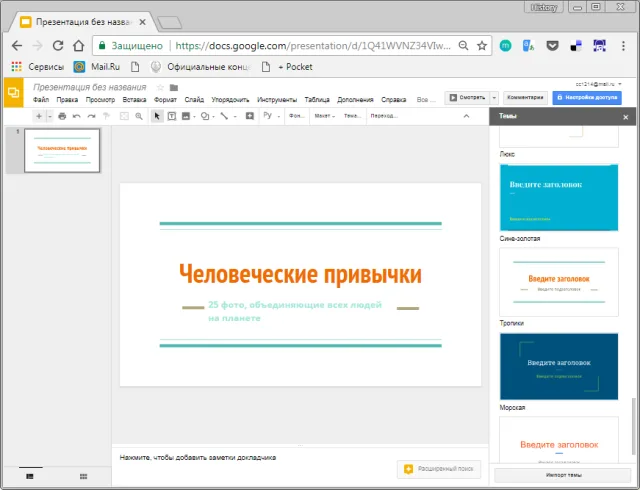Click the Настройки доступа share button
Image resolution: width=640 pixels, height=490 pixels.
pos(587,98)
